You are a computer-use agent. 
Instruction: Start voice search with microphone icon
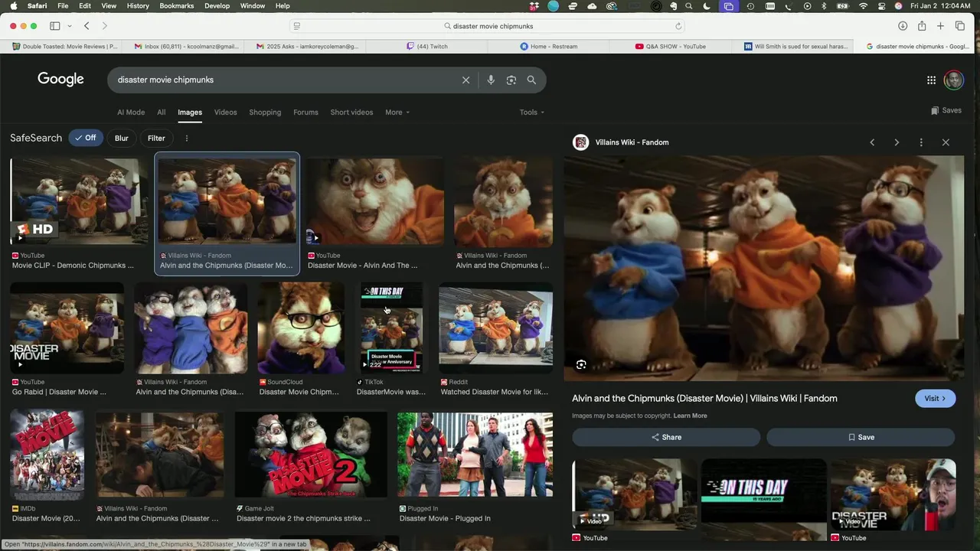point(491,80)
